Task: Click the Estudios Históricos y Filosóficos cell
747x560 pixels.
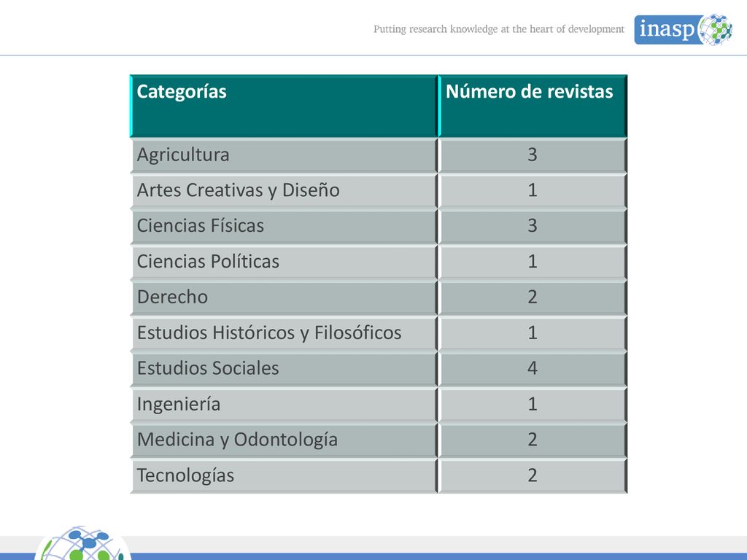Action: [284, 332]
